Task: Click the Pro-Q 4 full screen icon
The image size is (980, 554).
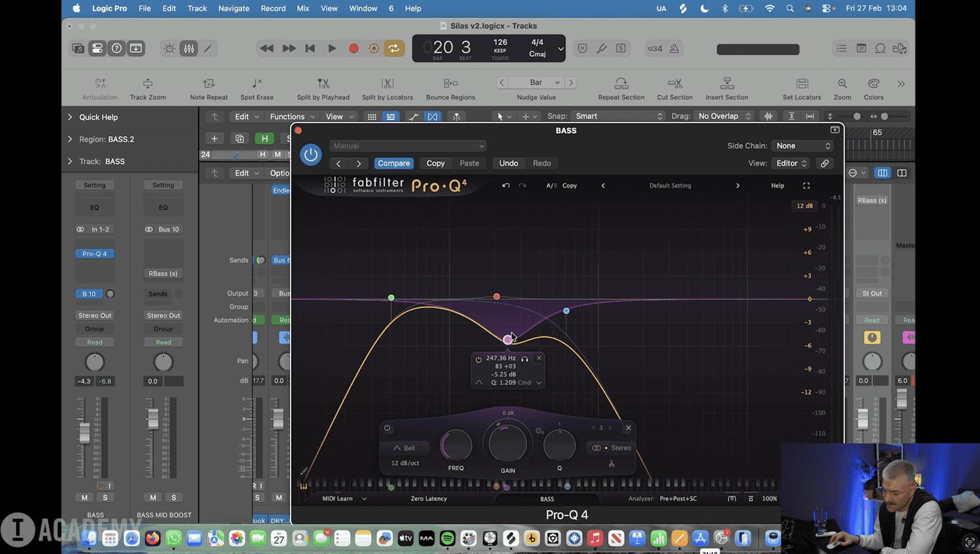Action: pos(806,186)
